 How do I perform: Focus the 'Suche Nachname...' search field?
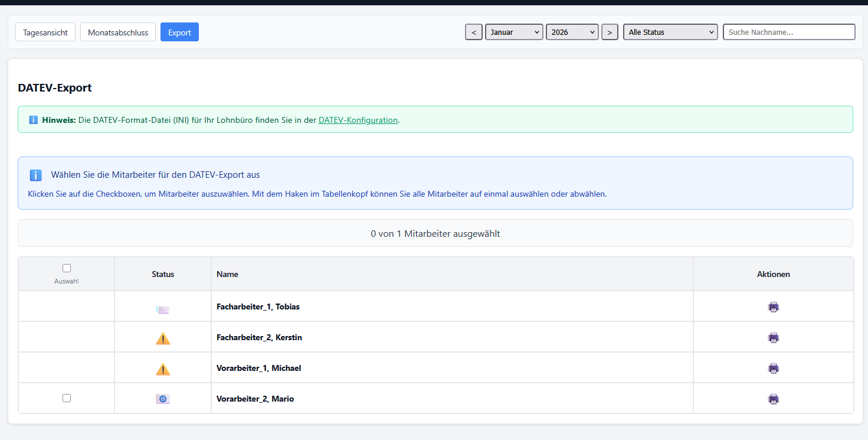coord(789,32)
